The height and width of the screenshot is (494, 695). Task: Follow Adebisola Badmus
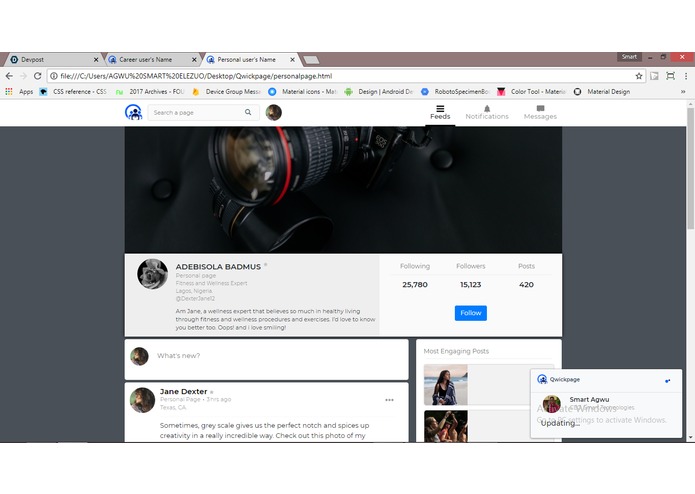click(x=470, y=313)
